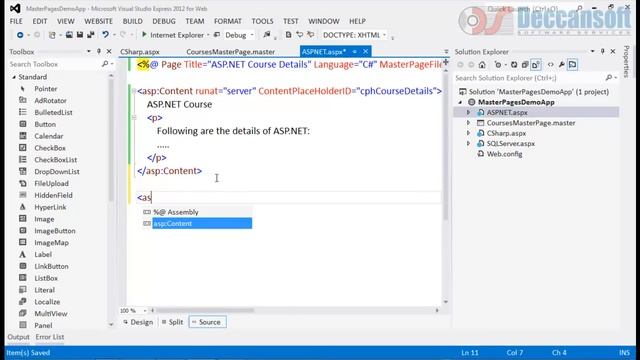Click the Home icon in Solution Explorer

482,64
